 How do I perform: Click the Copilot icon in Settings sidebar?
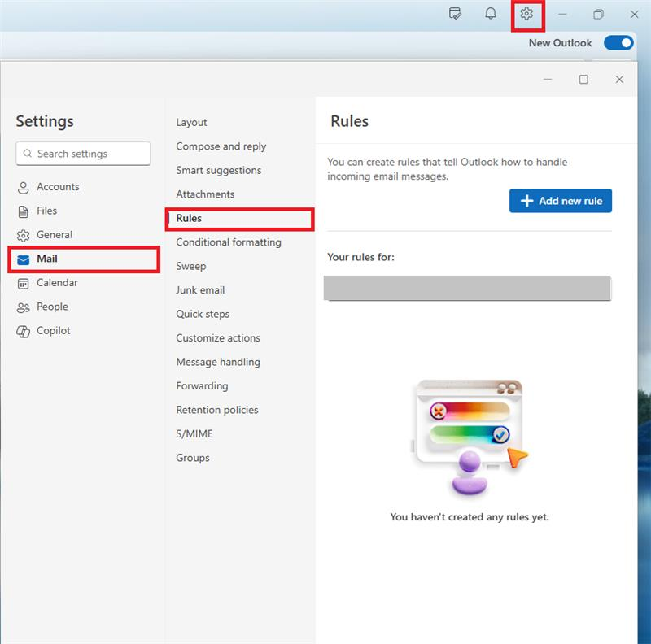(24, 332)
